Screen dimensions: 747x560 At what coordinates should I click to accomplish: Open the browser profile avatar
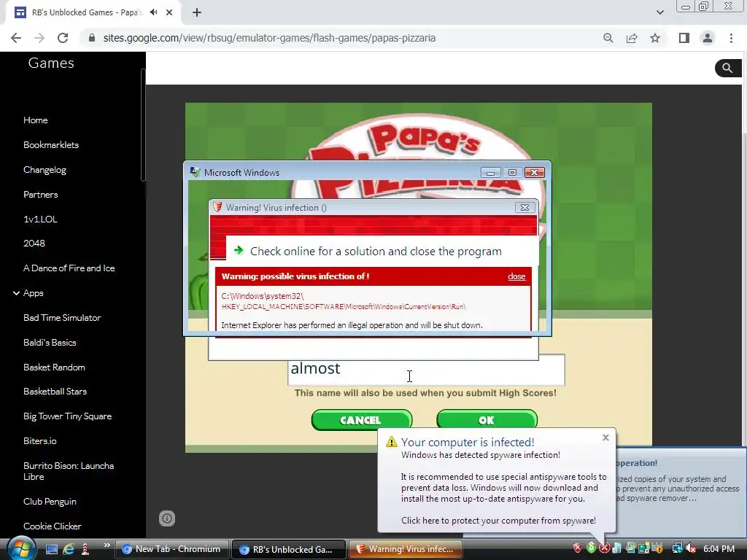[708, 38]
